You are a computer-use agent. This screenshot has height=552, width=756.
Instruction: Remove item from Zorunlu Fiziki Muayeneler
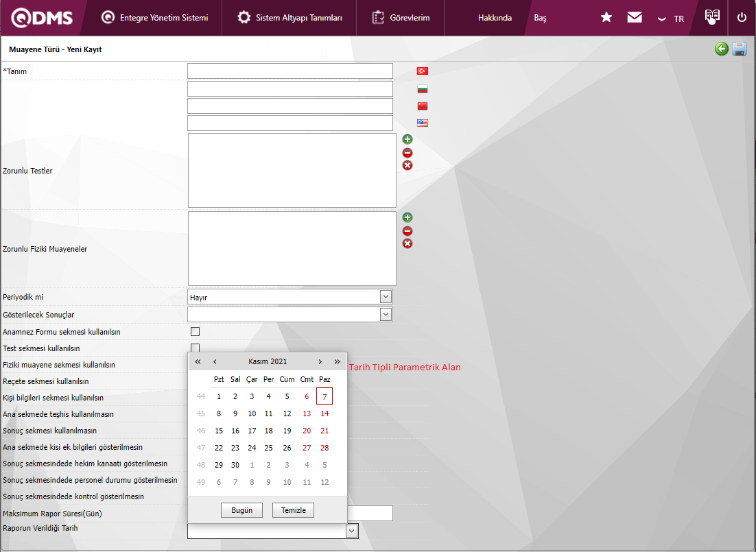click(407, 231)
